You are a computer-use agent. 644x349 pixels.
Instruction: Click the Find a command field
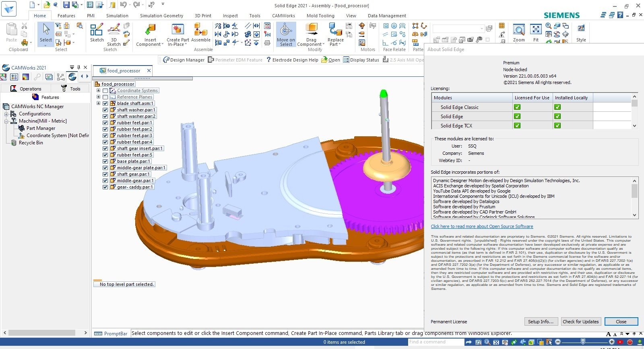coord(436,342)
